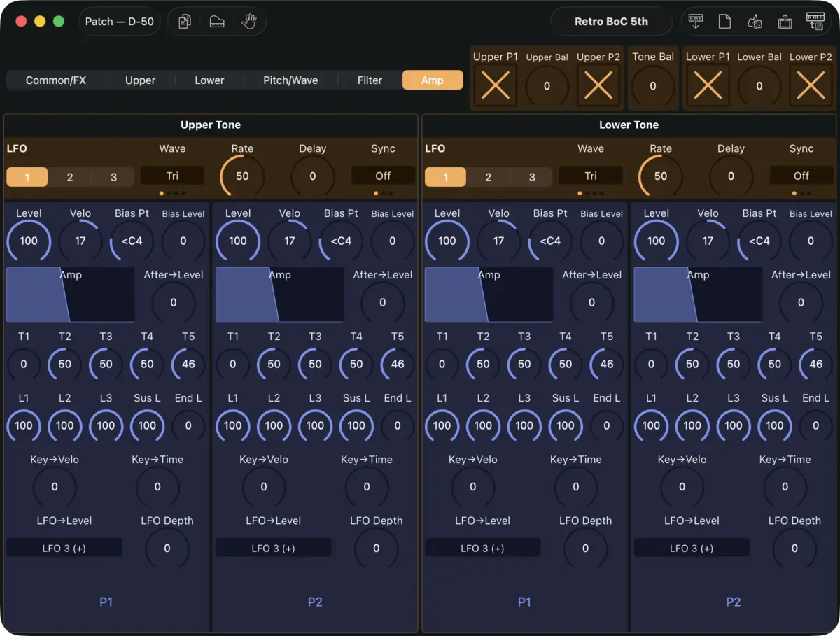The height and width of the screenshot is (636, 840).
Task: Click the P2 label under Upper Tone
Action: tap(315, 602)
